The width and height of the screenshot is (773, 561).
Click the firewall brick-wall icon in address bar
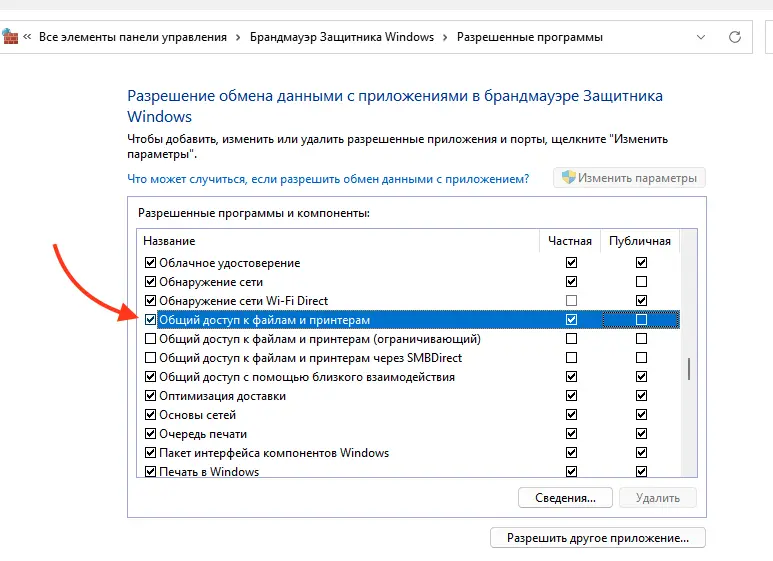coord(9,37)
